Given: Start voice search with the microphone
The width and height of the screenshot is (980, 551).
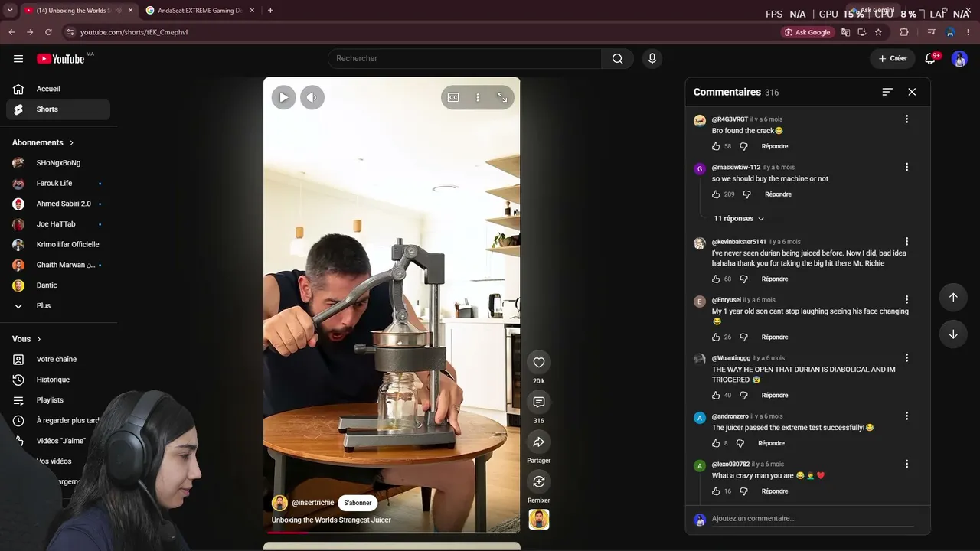Looking at the screenshot, I should coord(652,59).
